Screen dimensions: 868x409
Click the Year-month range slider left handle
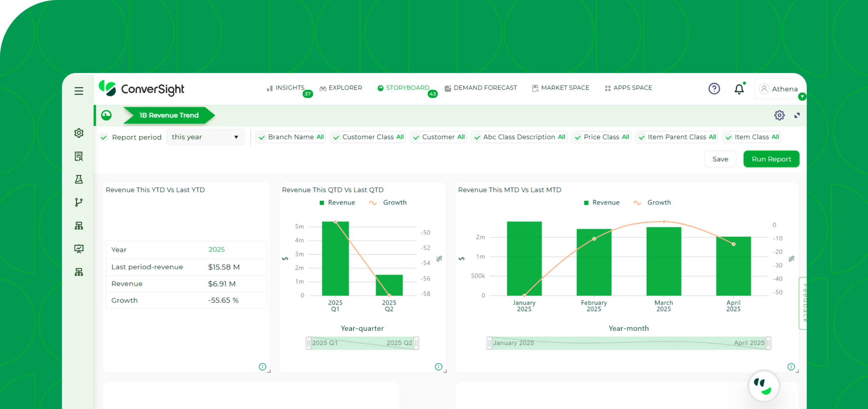pos(489,343)
